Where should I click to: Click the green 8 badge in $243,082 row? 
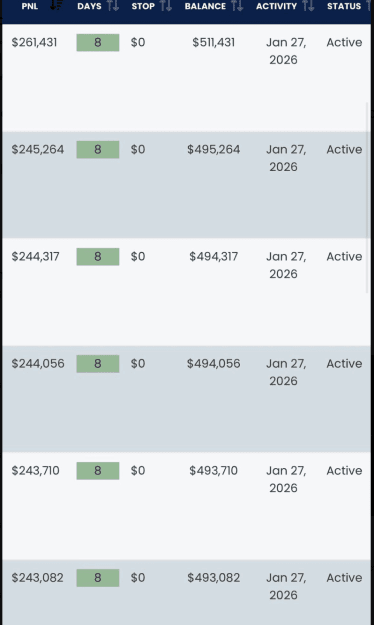98,578
